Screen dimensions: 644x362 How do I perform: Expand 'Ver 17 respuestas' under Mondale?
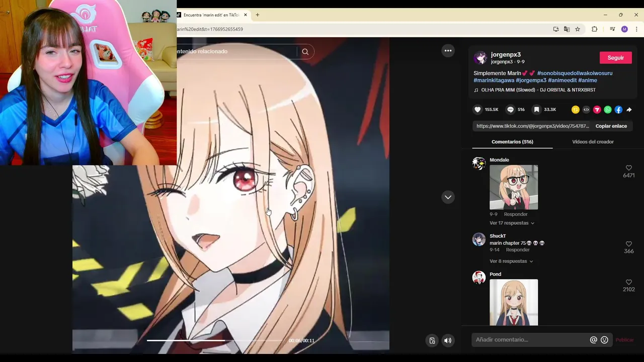pos(512,223)
